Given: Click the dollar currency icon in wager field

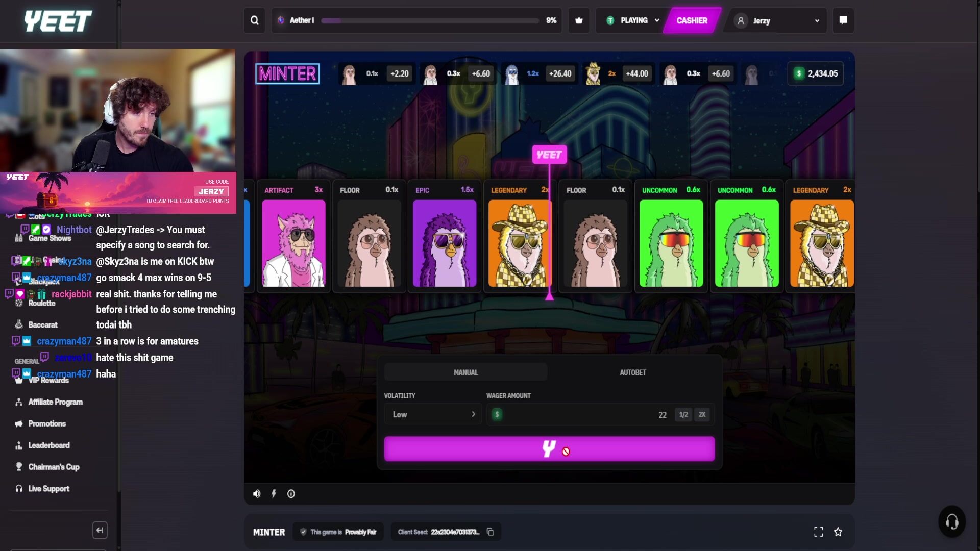Looking at the screenshot, I should click(x=497, y=414).
